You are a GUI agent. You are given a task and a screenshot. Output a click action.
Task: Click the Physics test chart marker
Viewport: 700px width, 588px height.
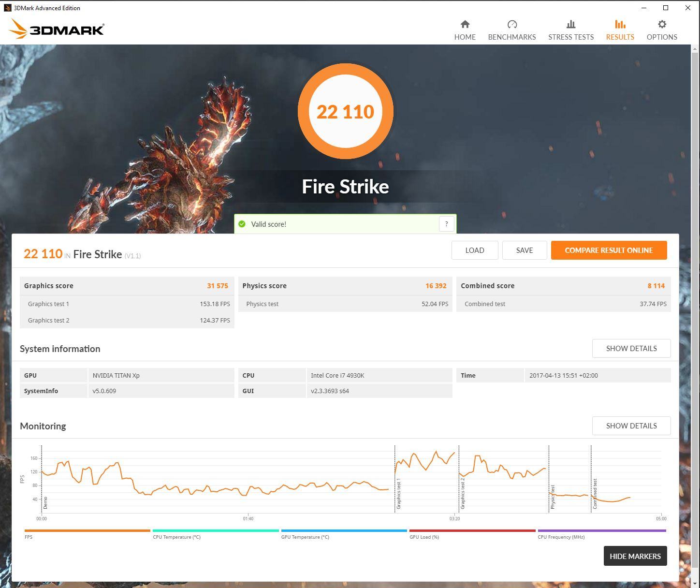coord(553,497)
